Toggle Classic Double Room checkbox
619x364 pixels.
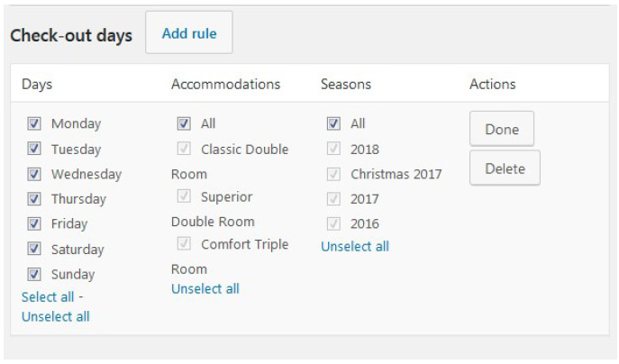tap(184, 150)
